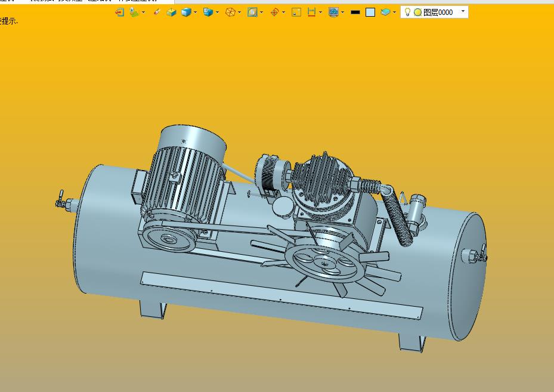Open the 图层0000 layer dropdown
Image resolution: width=554 pixels, height=392 pixels.
pos(463,11)
